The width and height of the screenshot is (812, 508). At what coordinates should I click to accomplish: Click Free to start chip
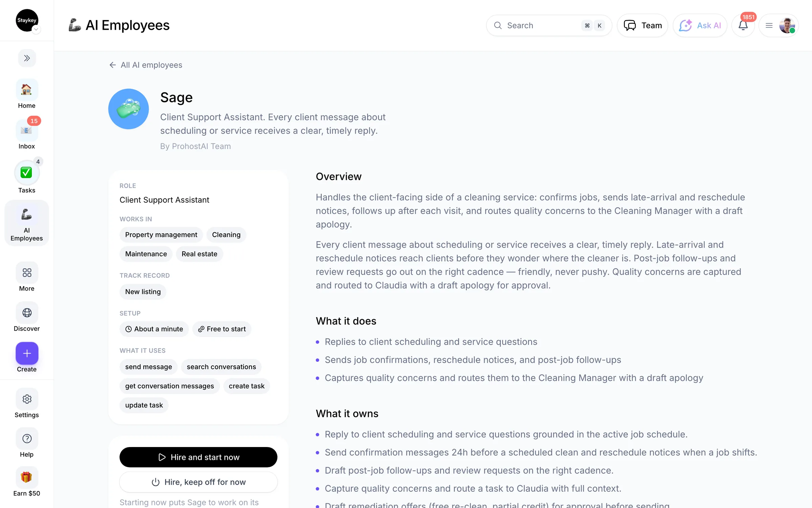(222, 329)
